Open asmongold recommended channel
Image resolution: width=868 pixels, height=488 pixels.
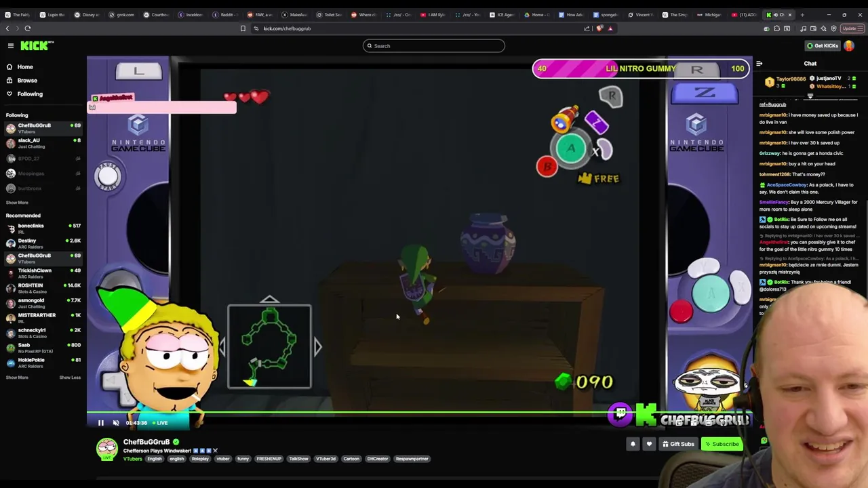(43, 303)
